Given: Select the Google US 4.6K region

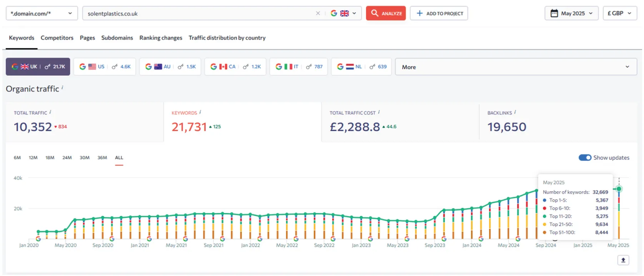Looking at the screenshot, I should tap(105, 67).
